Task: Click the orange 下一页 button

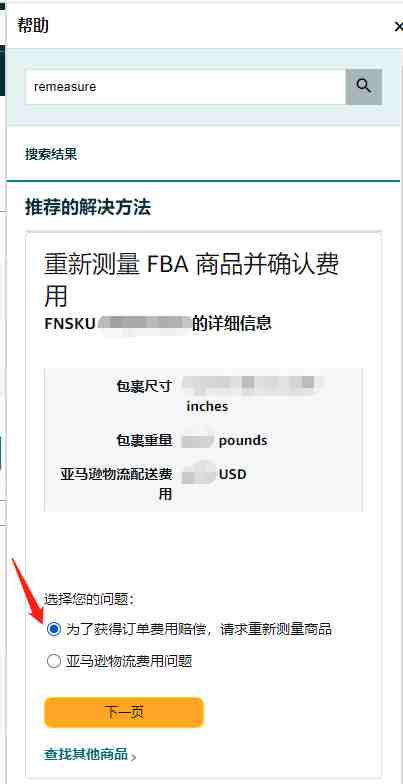Action: (124, 712)
